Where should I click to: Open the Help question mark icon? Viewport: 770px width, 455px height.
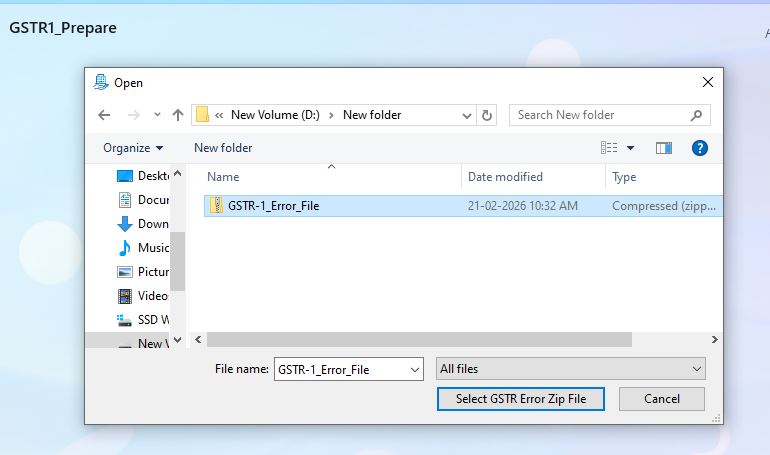click(x=700, y=148)
